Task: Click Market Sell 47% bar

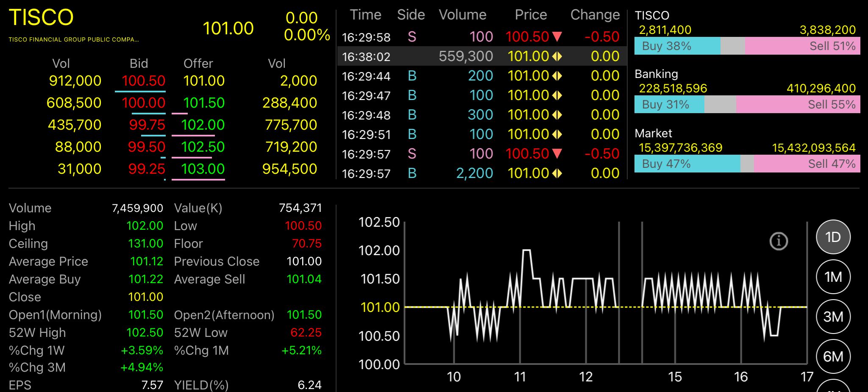Action: (x=807, y=164)
